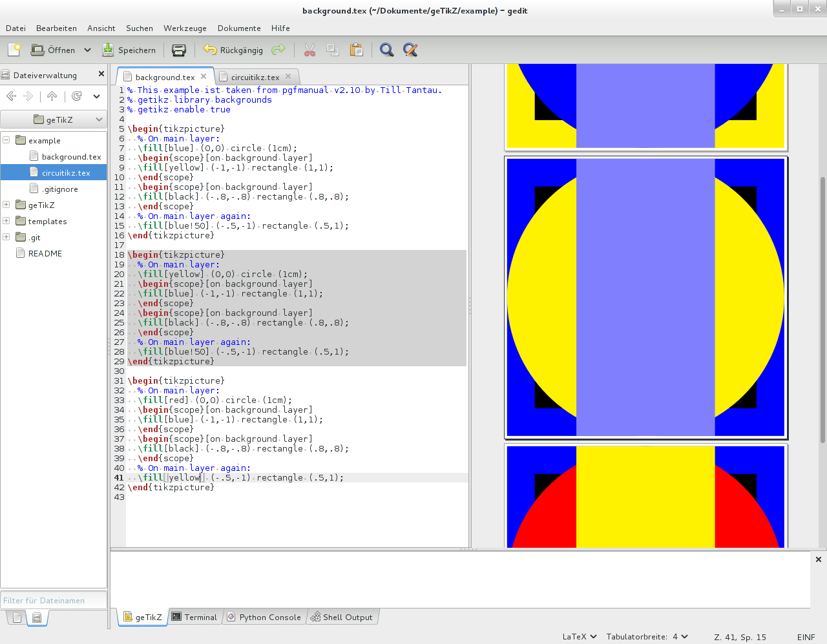Paste from clipboard icon
Viewport: 827px width, 644px height.
pyautogui.click(x=356, y=50)
